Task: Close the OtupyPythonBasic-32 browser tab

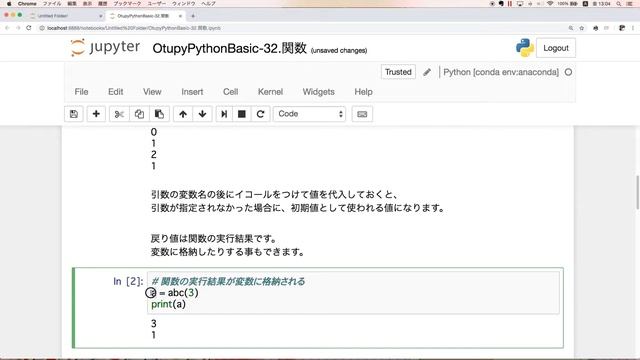Action: point(180,16)
